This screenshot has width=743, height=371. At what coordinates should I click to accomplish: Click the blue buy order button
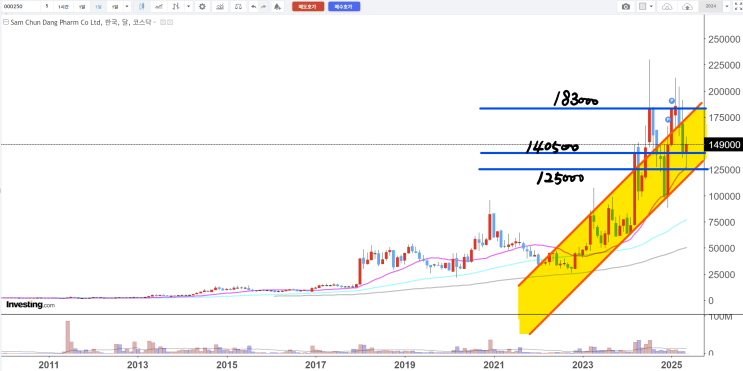click(344, 7)
